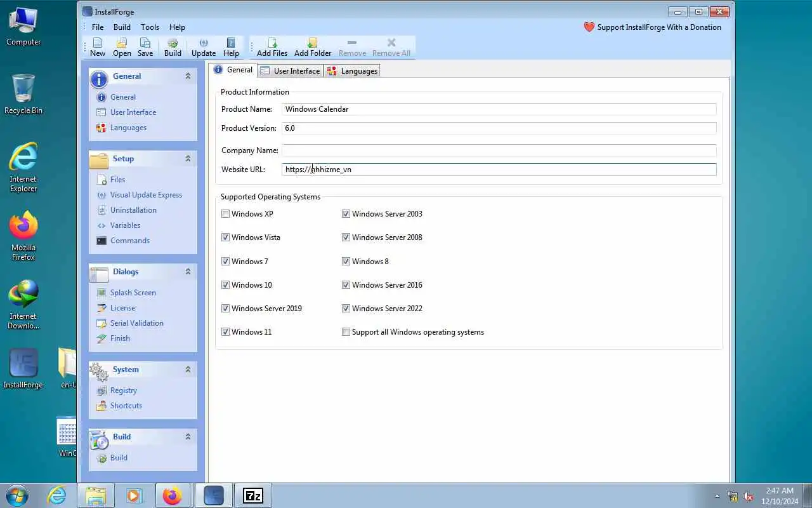Open Build item in the sidebar Build group
812x508 pixels.
coord(119,458)
